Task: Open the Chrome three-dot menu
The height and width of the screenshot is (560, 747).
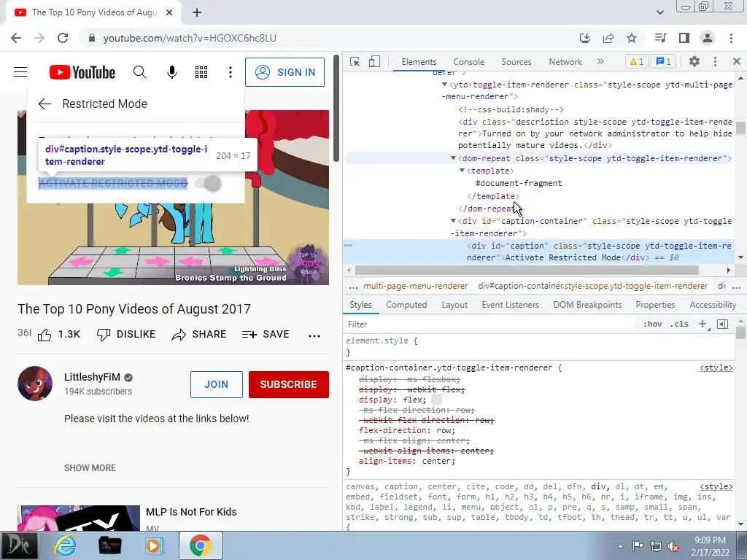Action: [x=731, y=38]
